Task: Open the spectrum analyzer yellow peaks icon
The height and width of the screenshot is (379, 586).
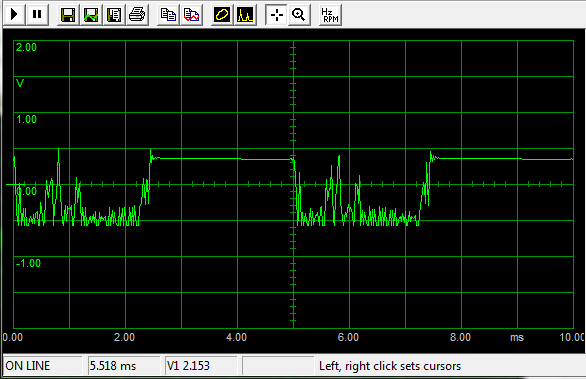Action: click(245, 15)
